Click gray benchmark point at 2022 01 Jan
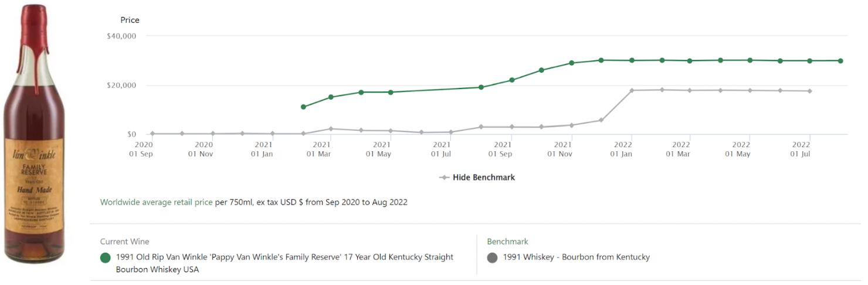Screen dimensions: 868x285 point(632,90)
